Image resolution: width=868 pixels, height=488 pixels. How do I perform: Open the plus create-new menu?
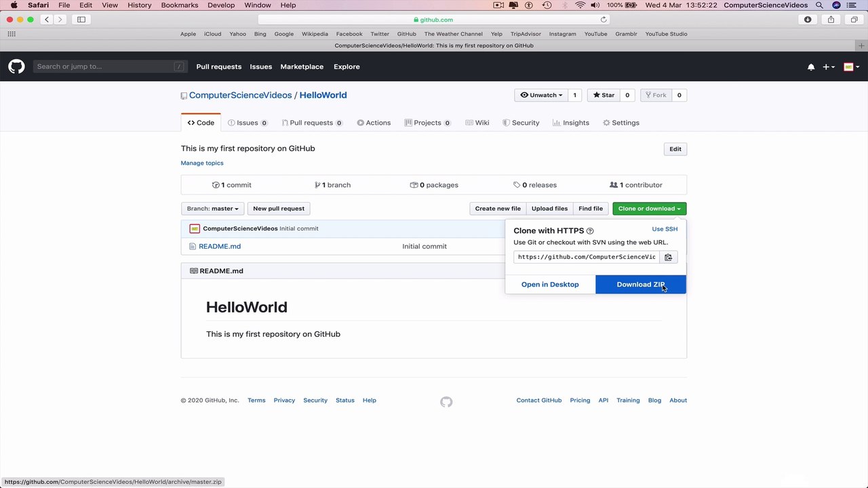coord(829,67)
